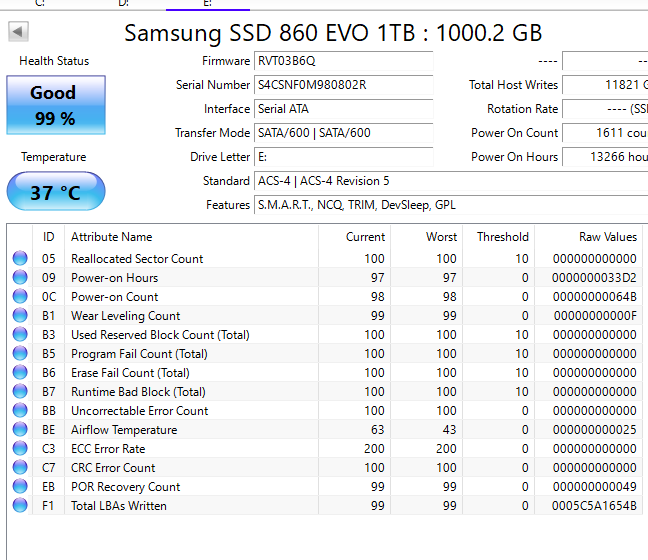Image resolution: width=648 pixels, height=560 pixels.
Task: Click raw value 0000000033D2
Action: click(594, 278)
